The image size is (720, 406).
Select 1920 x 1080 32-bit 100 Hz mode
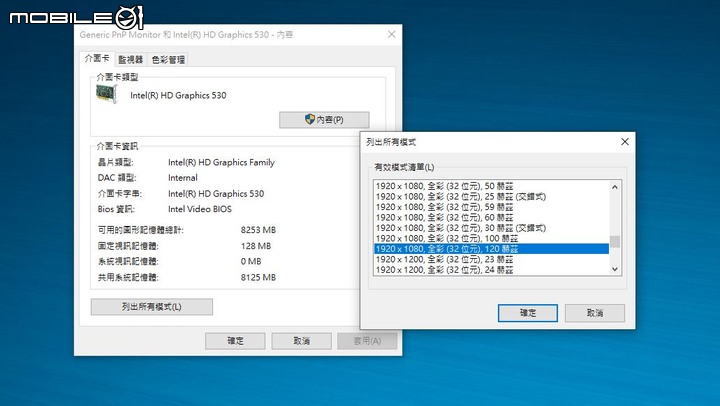pos(491,238)
